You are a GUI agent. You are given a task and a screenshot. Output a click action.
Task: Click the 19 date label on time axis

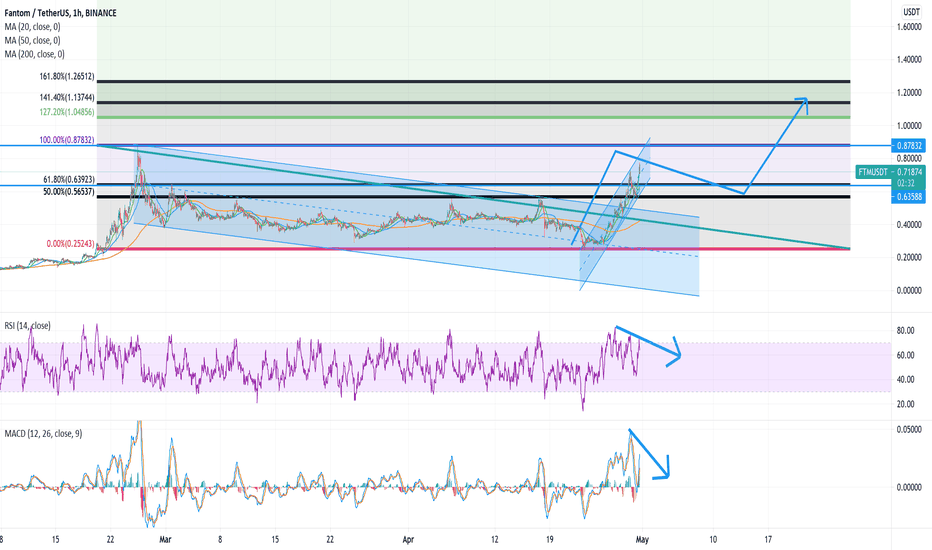[550, 540]
